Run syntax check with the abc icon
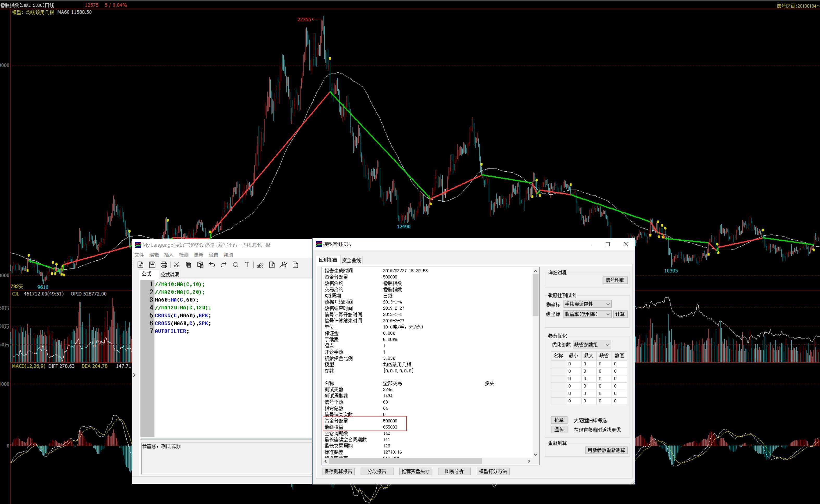820x504 pixels. 260,265
